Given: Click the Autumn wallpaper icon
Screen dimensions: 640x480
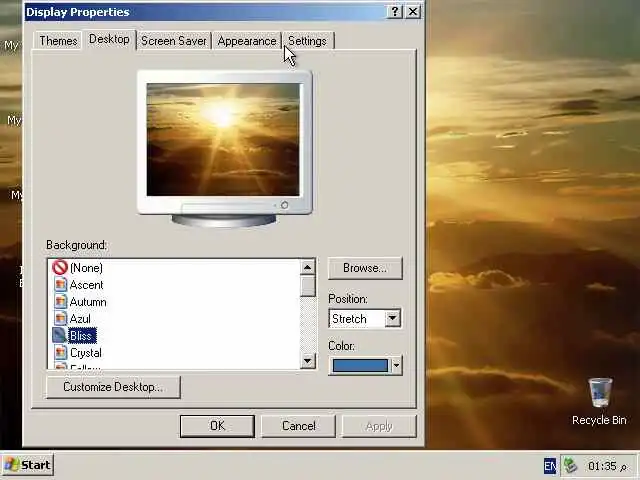Looking at the screenshot, I should (x=60, y=302).
